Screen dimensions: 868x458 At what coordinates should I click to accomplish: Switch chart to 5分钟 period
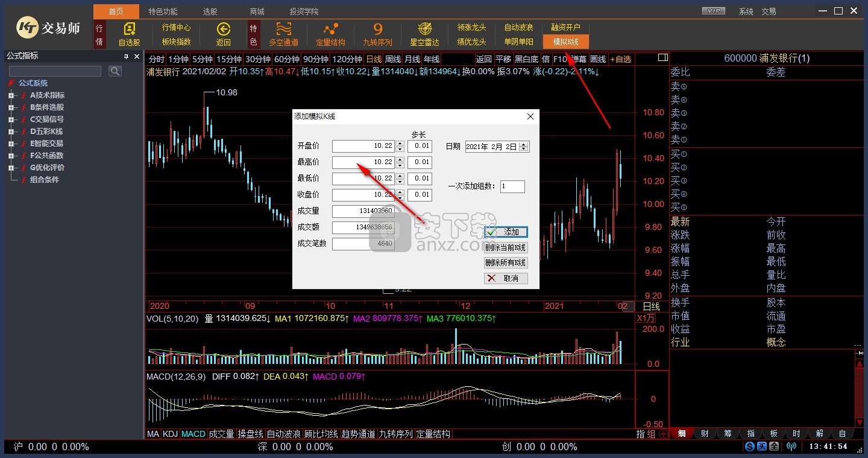pyautogui.click(x=203, y=59)
